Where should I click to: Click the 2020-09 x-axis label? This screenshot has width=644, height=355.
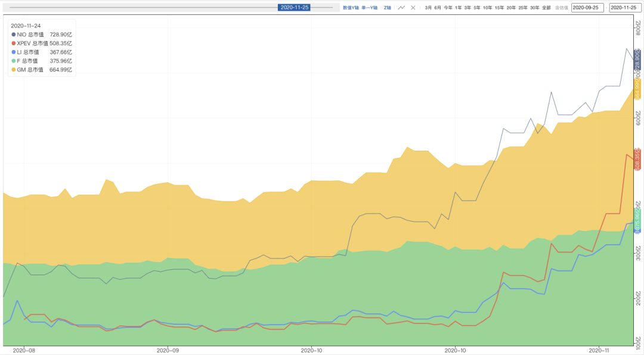[x=168, y=350]
